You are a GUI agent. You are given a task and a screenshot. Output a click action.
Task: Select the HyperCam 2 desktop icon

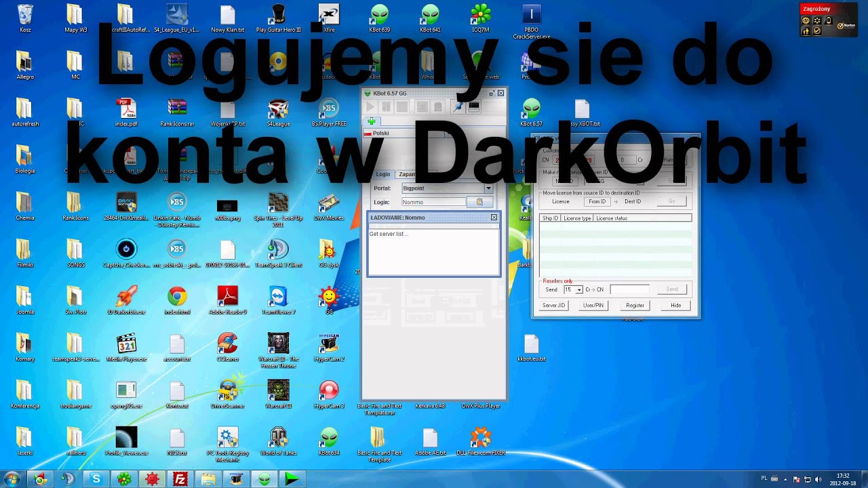coord(329,347)
